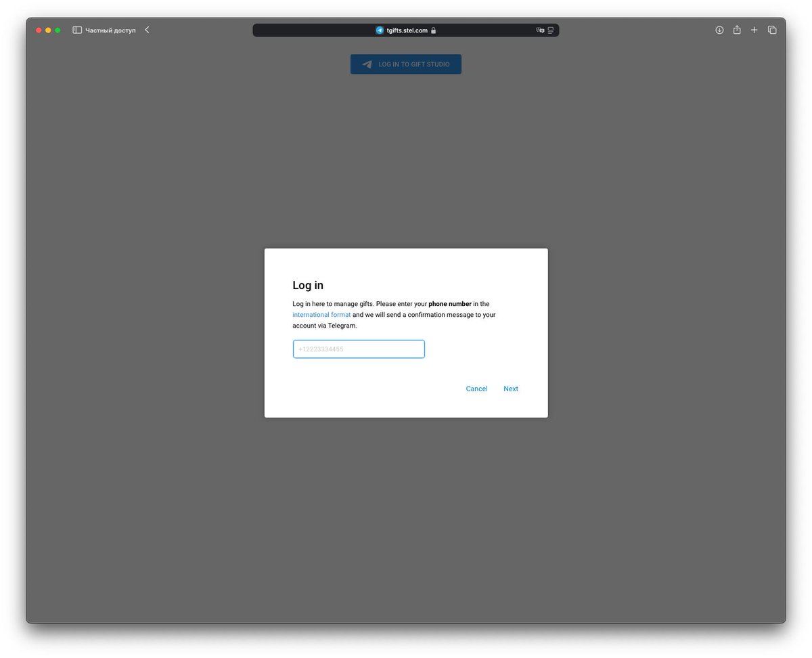The height and width of the screenshot is (658, 812).
Task: Open a new tab with the plus icon
Action: [x=754, y=30]
